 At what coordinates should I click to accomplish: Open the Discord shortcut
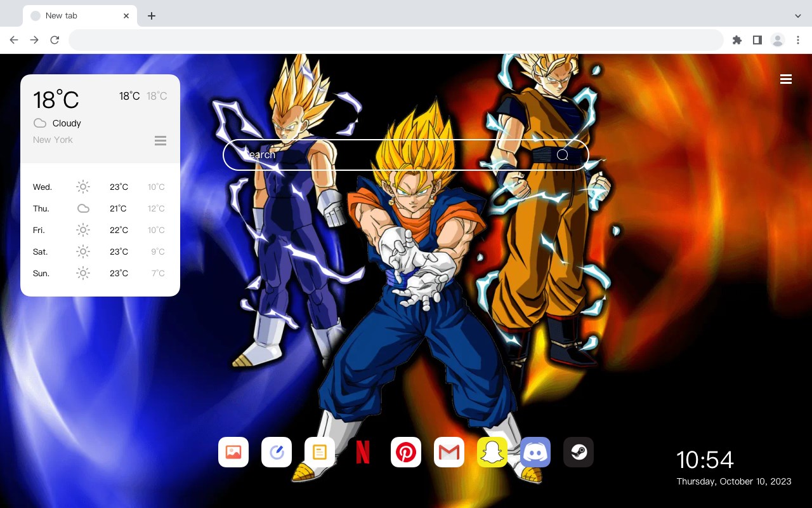coord(535,452)
